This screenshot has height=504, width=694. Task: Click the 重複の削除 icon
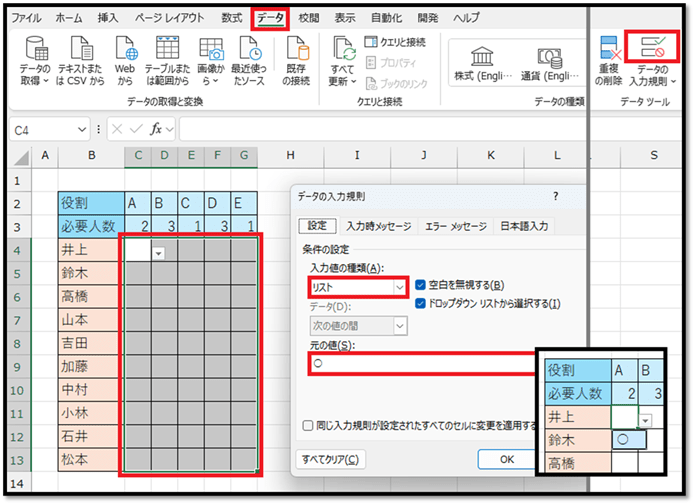[x=608, y=48]
